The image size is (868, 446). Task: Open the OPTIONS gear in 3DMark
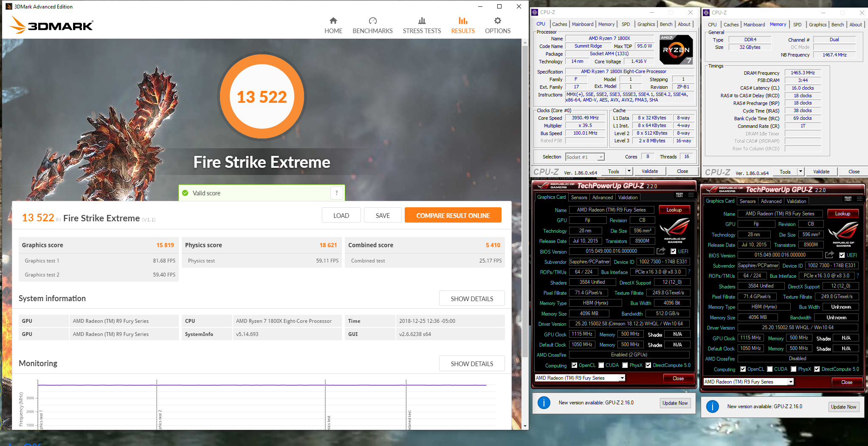[x=498, y=25]
